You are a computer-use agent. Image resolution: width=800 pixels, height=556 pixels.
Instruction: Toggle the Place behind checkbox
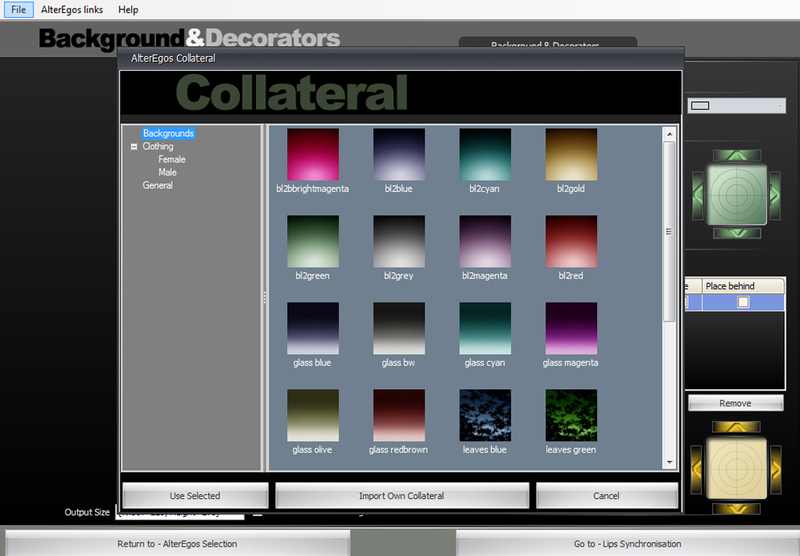coord(742,302)
